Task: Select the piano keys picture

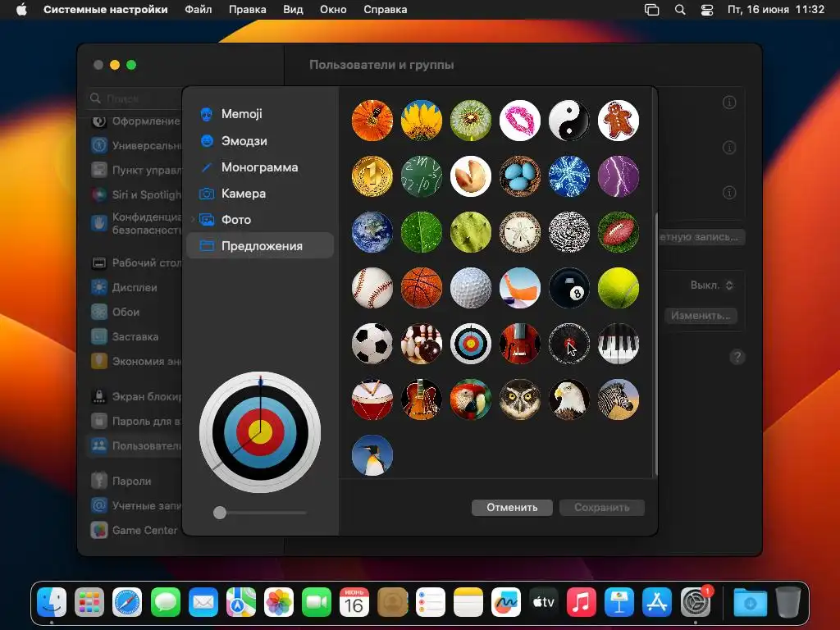Action: pyautogui.click(x=619, y=344)
